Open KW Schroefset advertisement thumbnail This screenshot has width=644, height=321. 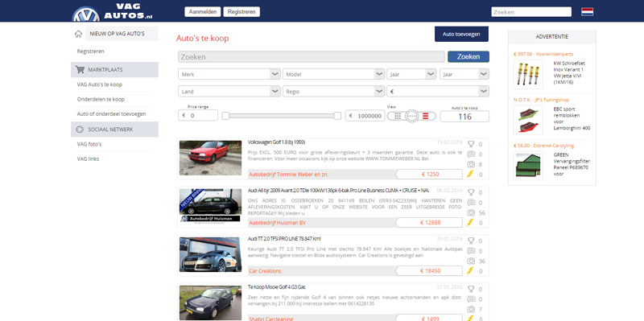point(528,74)
